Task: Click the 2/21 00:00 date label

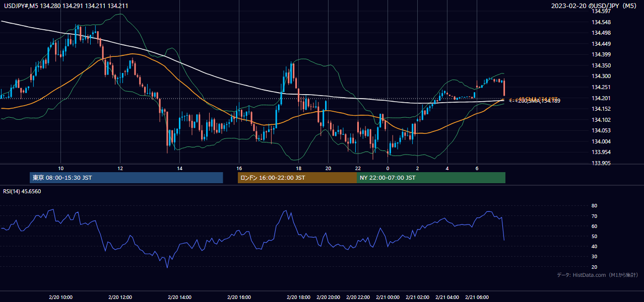Action: click(388, 297)
